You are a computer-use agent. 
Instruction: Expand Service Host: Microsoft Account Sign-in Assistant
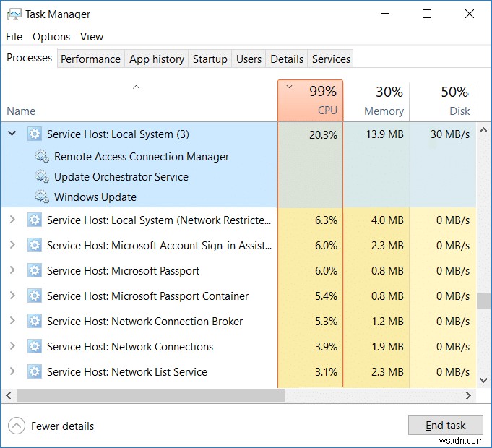coord(12,244)
